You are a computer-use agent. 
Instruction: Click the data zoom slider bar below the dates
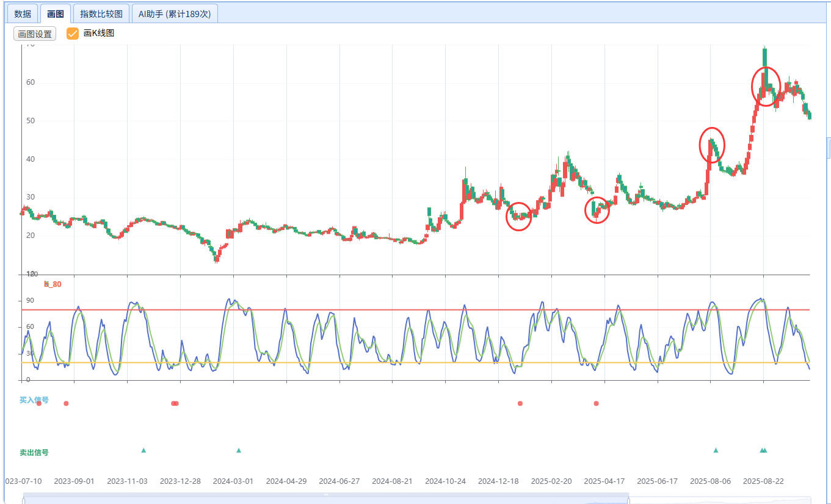point(326,498)
